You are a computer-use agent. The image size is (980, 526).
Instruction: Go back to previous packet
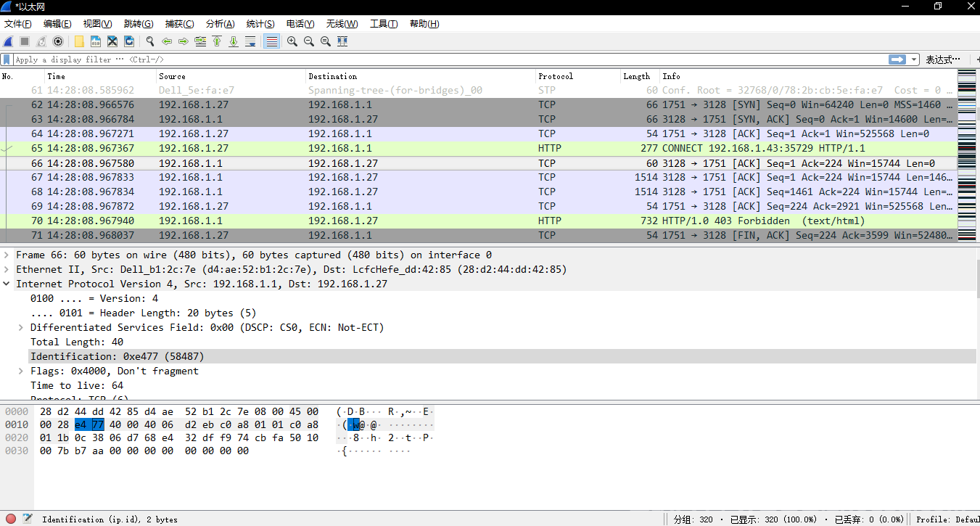[167, 41]
